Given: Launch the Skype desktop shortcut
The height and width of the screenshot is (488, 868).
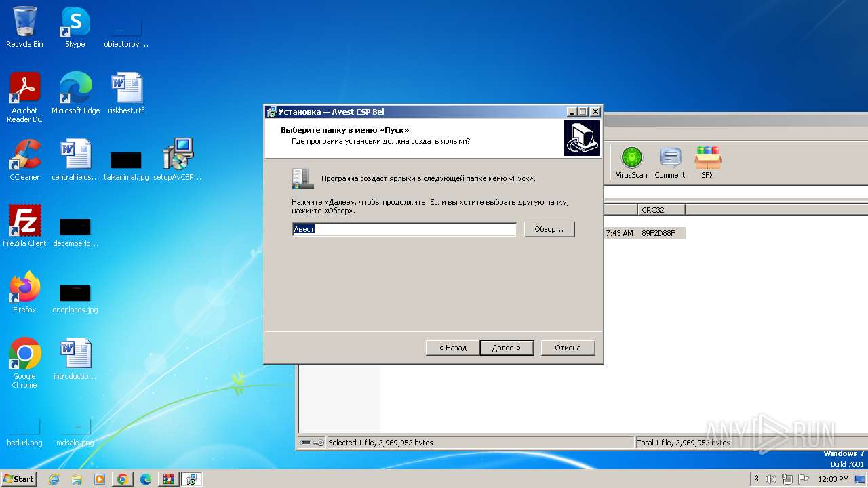Looking at the screenshot, I should [x=75, y=27].
